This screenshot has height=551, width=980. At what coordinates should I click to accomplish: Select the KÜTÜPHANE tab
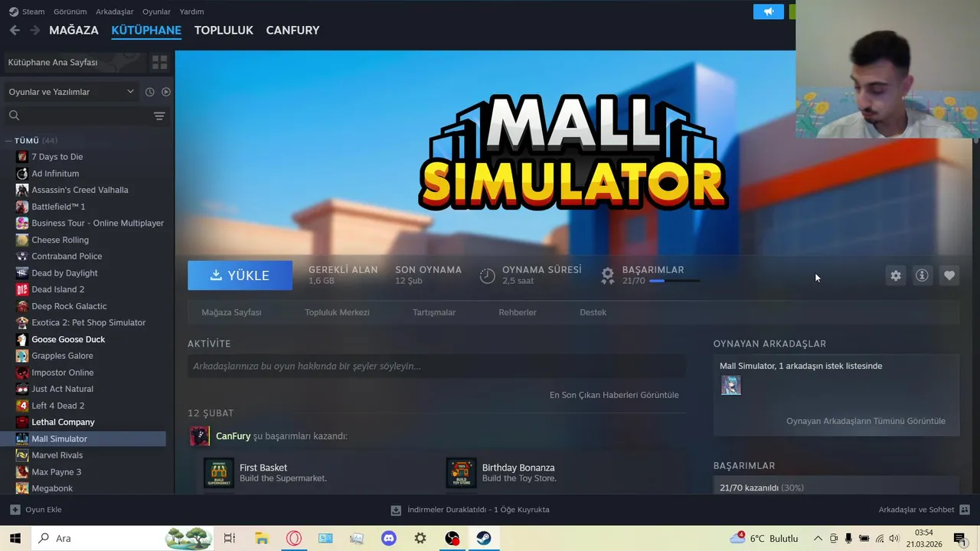[x=146, y=30]
